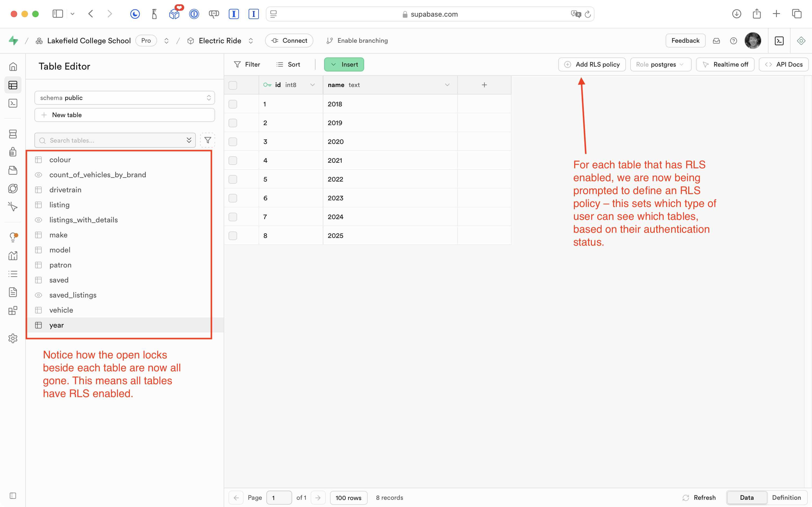This screenshot has width=812, height=507.
Task: Open the name column header chevron
Action: (x=447, y=85)
